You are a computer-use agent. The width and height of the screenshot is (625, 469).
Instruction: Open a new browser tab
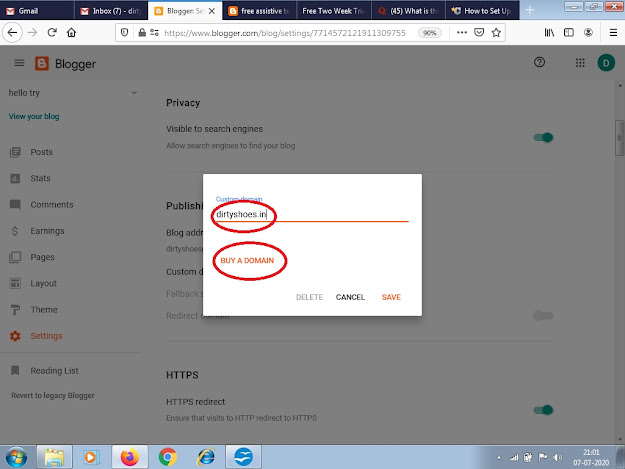pyautogui.click(x=529, y=10)
